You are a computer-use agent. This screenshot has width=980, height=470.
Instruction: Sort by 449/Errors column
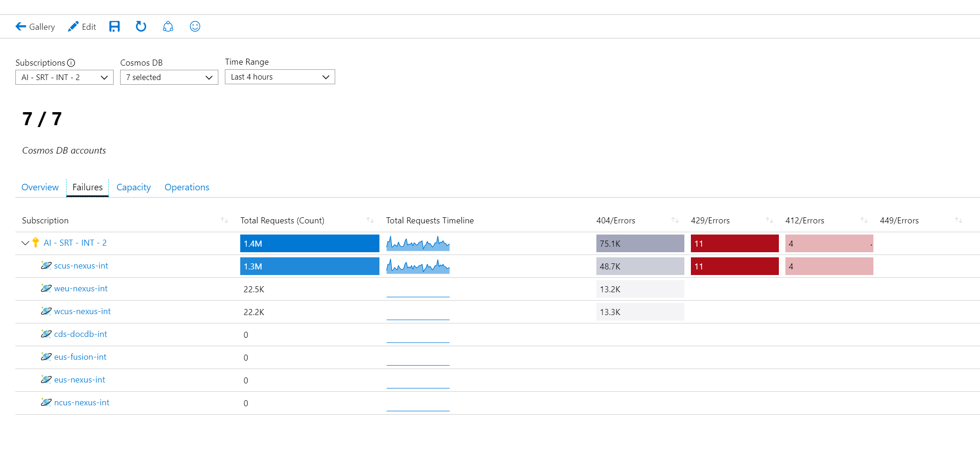pyautogui.click(x=959, y=220)
